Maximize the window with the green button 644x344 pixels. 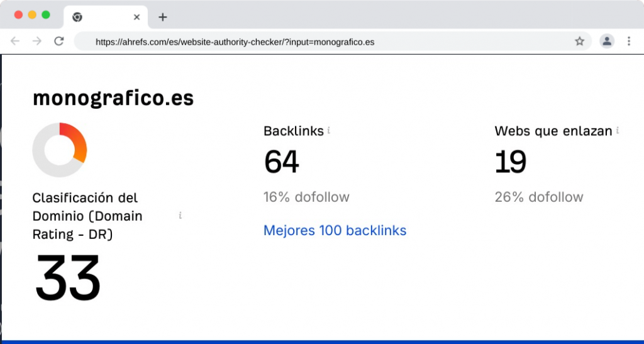[46, 14]
